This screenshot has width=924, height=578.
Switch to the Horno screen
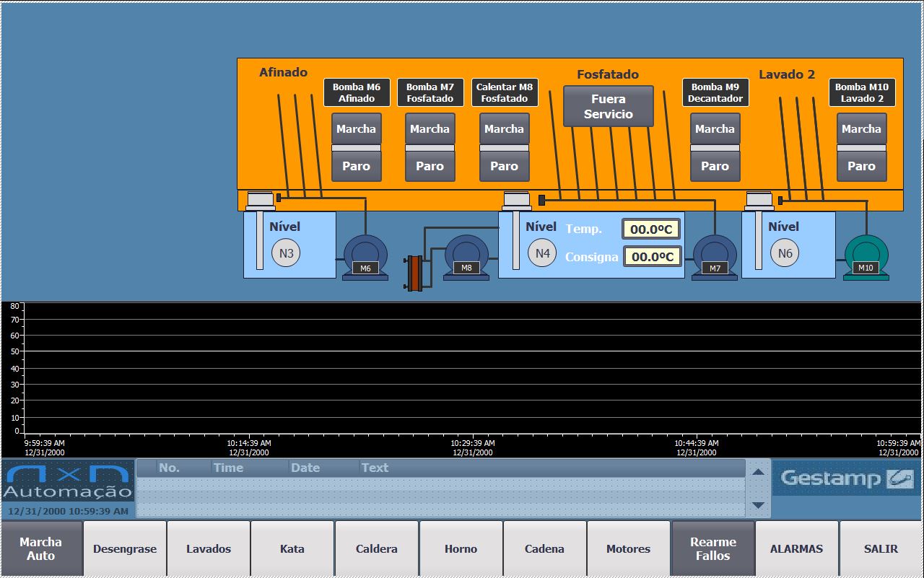point(461,549)
